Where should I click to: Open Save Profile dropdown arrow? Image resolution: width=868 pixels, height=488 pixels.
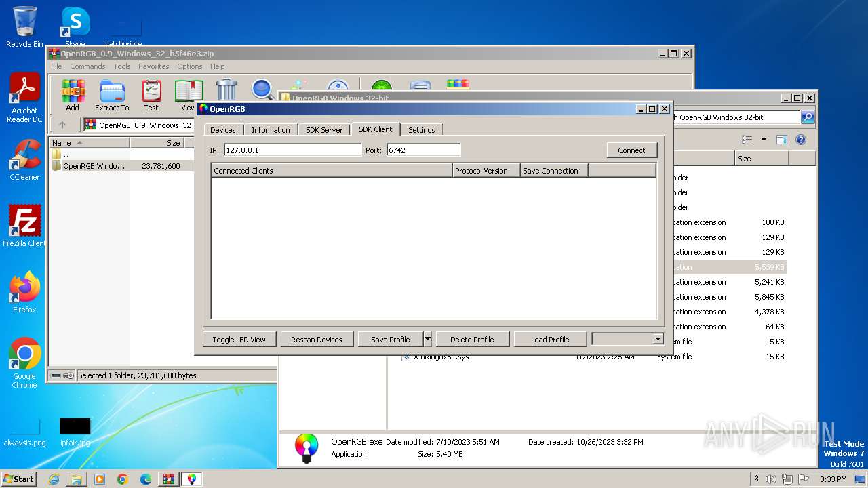pyautogui.click(x=427, y=339)
